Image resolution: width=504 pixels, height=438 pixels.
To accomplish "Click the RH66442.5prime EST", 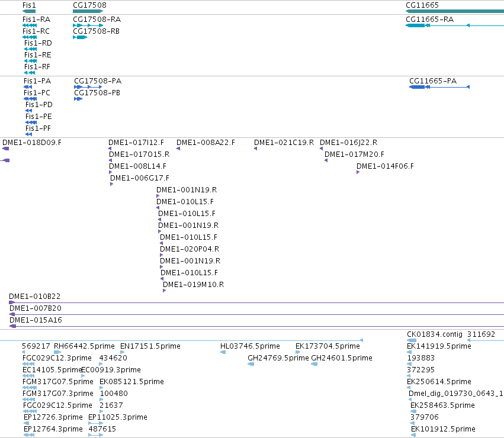I will pos(84,346).
